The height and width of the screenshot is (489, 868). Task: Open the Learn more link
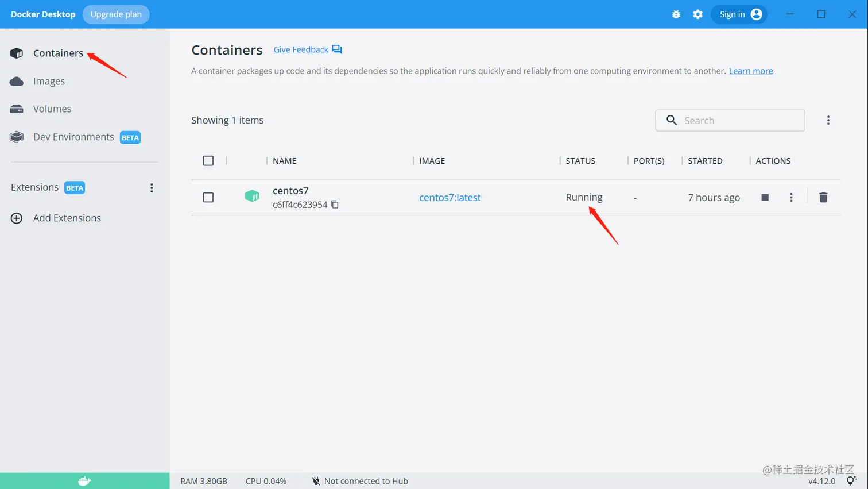751,71
